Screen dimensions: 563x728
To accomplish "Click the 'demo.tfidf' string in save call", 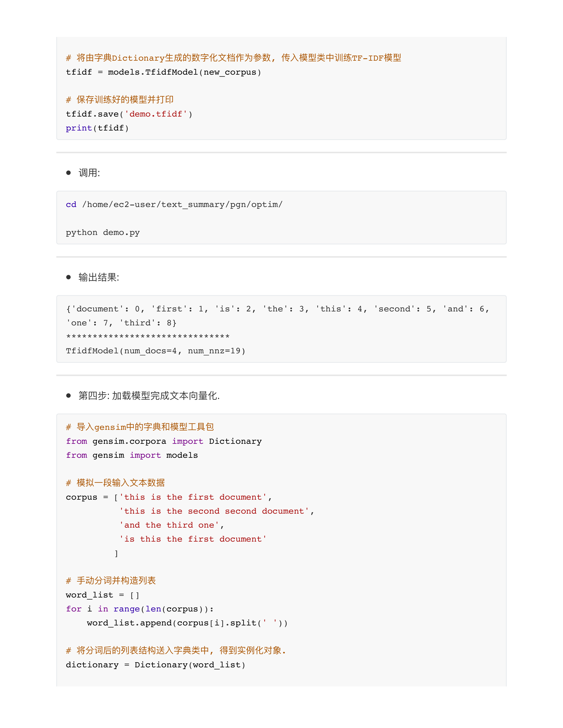I will click(x=155, y=114).
